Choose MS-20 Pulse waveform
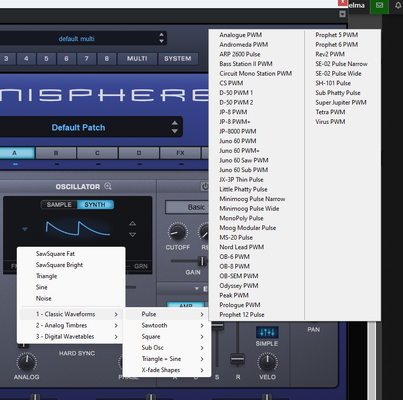Viewport: 403px width, 400px height. click(x=236, y=238)
